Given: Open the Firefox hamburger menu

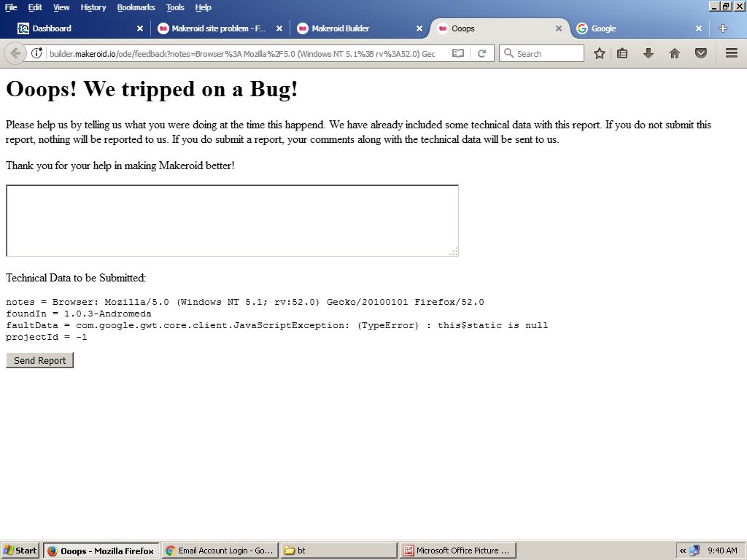Looking at the screenshot, I should (x=732, y=53).
